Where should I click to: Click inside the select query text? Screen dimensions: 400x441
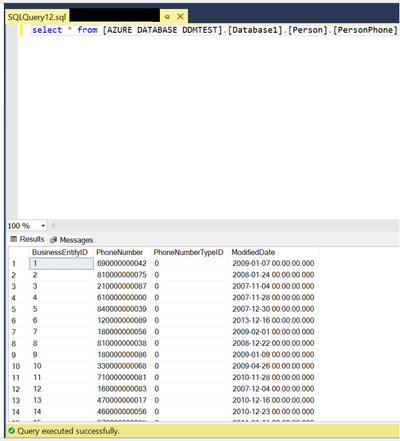point(215,30)
